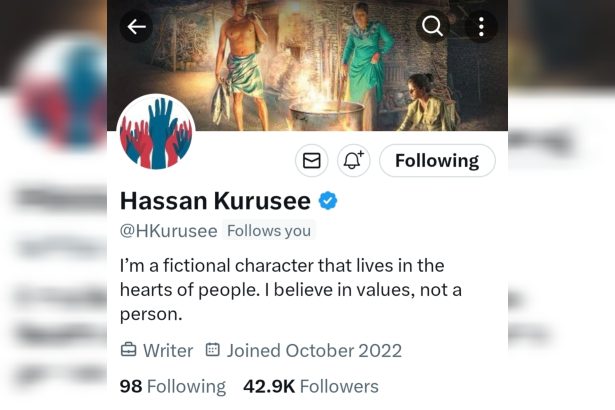The width and height of the screenshot is (615, 410).
Task: Select the profile bio text
Action: 291,290
